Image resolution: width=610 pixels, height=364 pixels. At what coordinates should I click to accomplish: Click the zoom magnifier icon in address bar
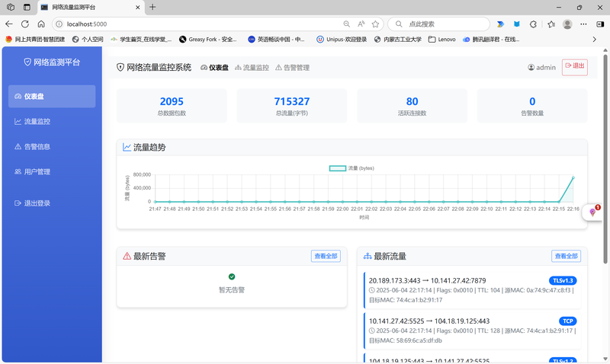[x=347, y=24]
